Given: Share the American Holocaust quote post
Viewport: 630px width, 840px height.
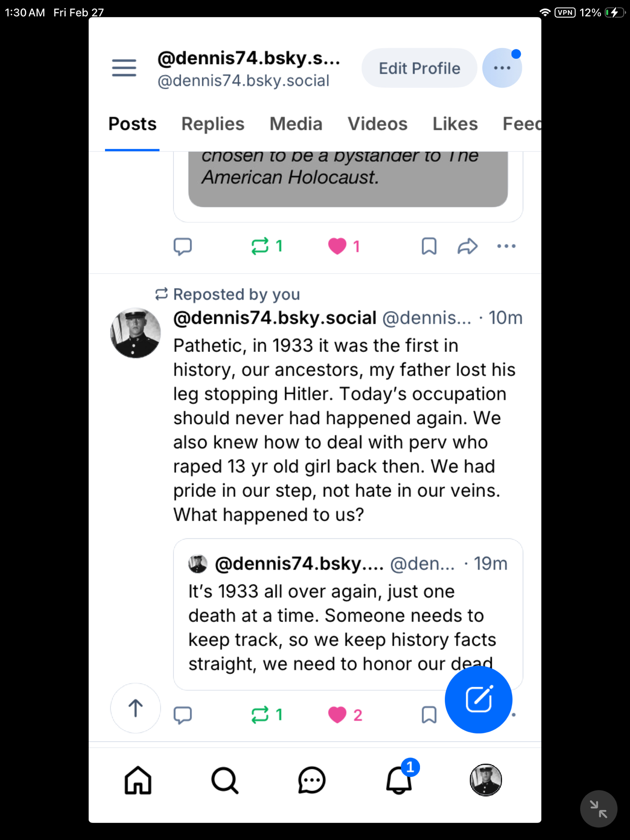Looking at the screenshot, I should pyautogui.click(x=467, y=246).
